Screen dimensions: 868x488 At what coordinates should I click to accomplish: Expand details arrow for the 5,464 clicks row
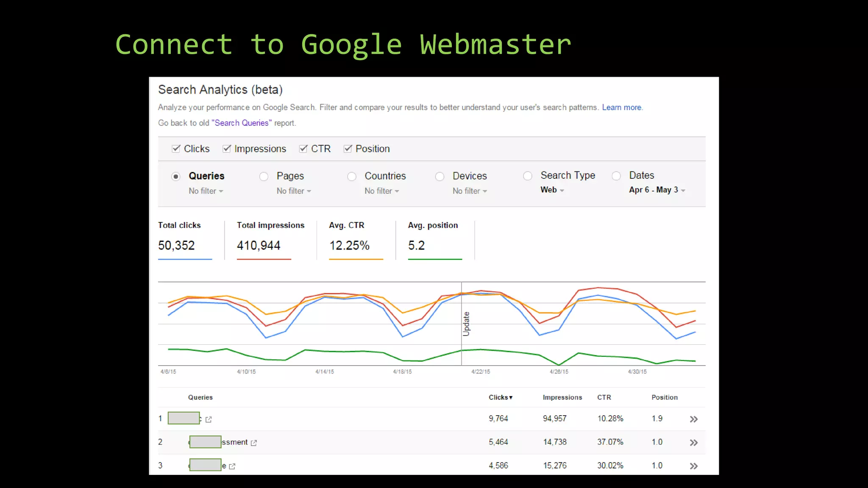pos(693,443)
